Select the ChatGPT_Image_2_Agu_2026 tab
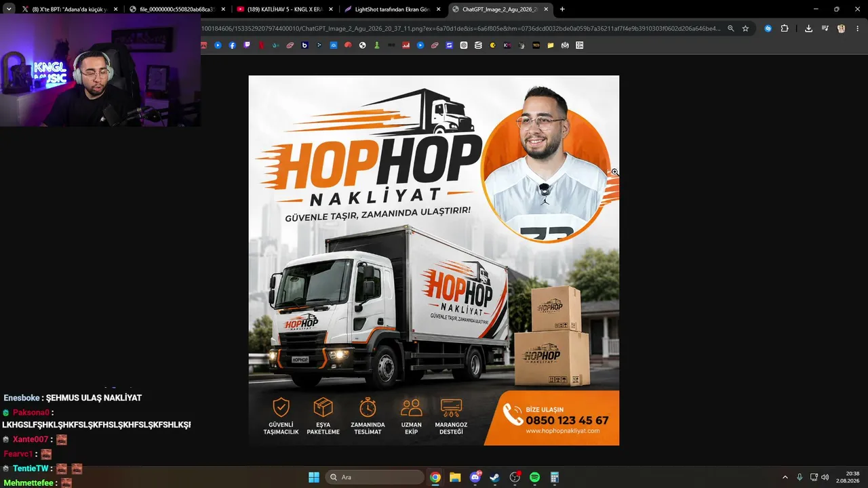The width and height of the screenshot is (868, 488). pos(500,9)
